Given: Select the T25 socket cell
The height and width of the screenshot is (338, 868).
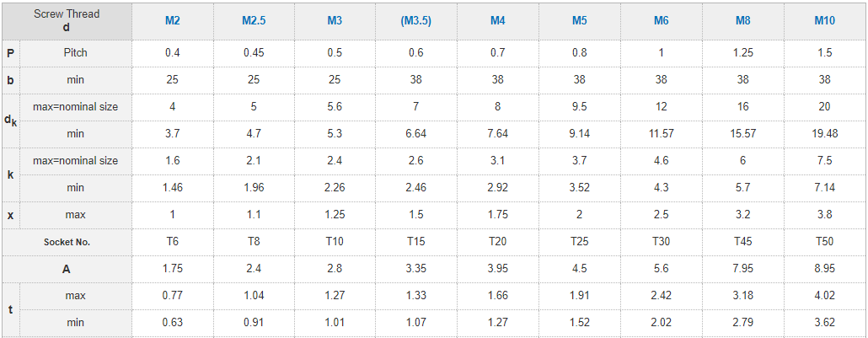Looking at the screenshot, I should coord(579,242).
